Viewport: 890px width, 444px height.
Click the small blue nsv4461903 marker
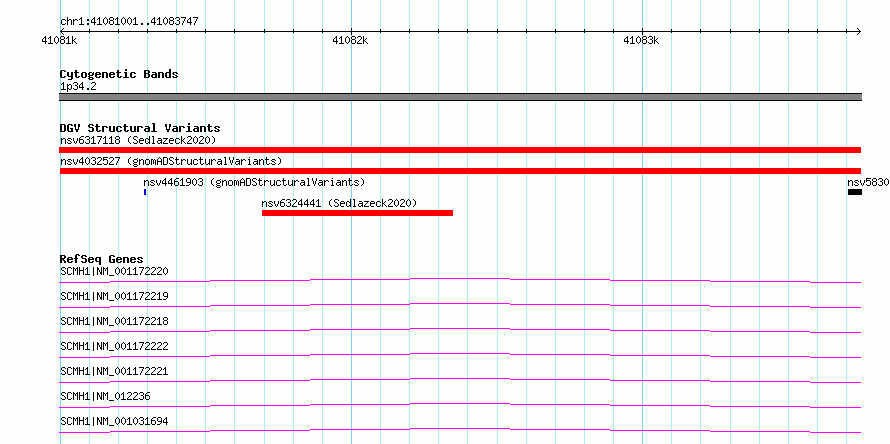145,192
